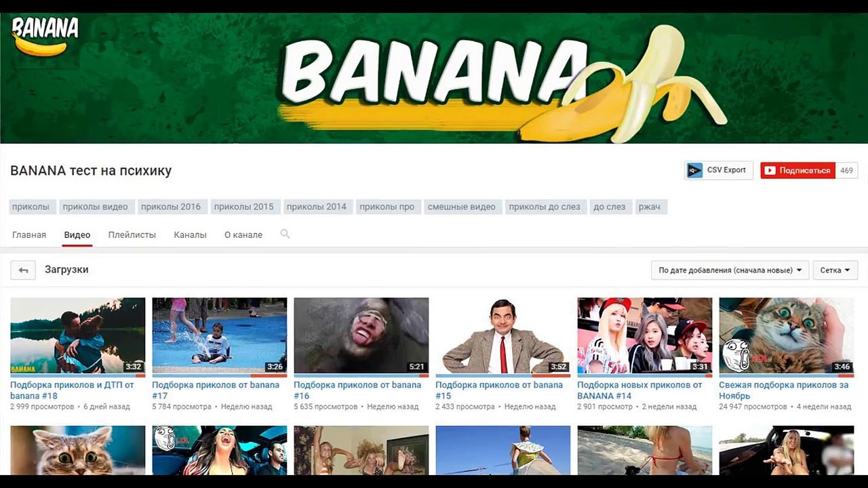The image size is (868, 488).
Task: Go to the Каналы tab
Action: click(x=190, y=235)
